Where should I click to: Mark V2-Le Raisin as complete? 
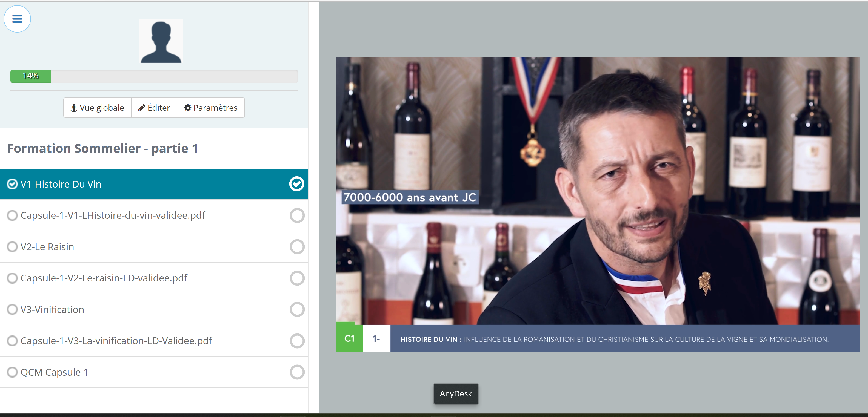297,247
